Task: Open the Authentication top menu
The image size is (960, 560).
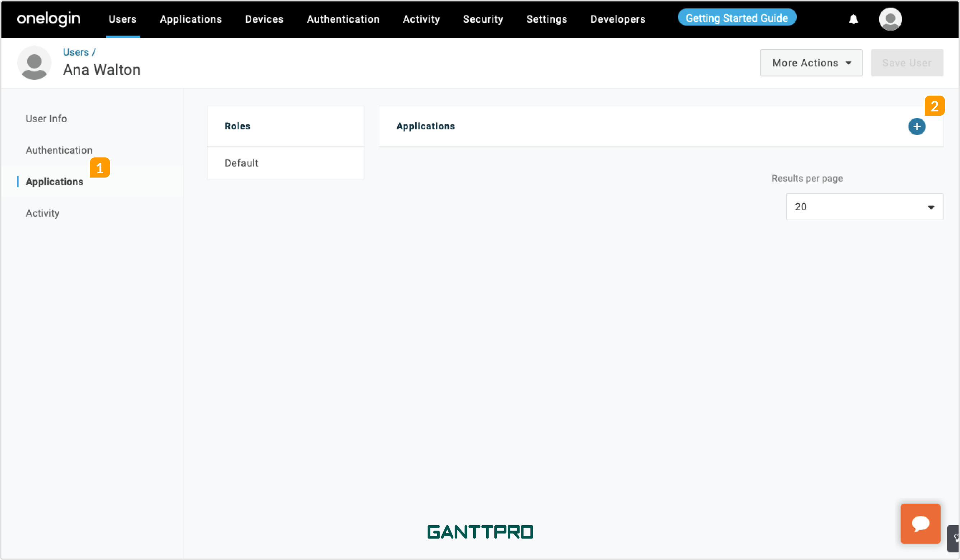Action: click(x=343, y=19)
